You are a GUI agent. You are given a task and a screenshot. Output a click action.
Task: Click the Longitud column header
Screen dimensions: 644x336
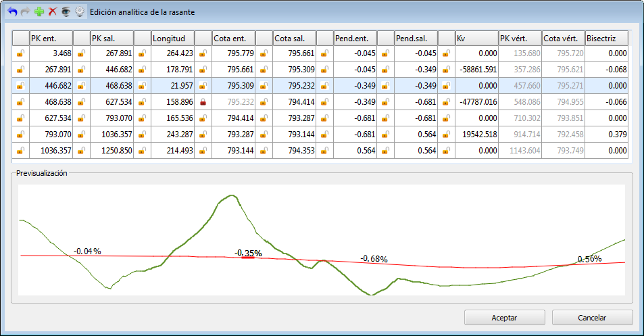[172, 38]
